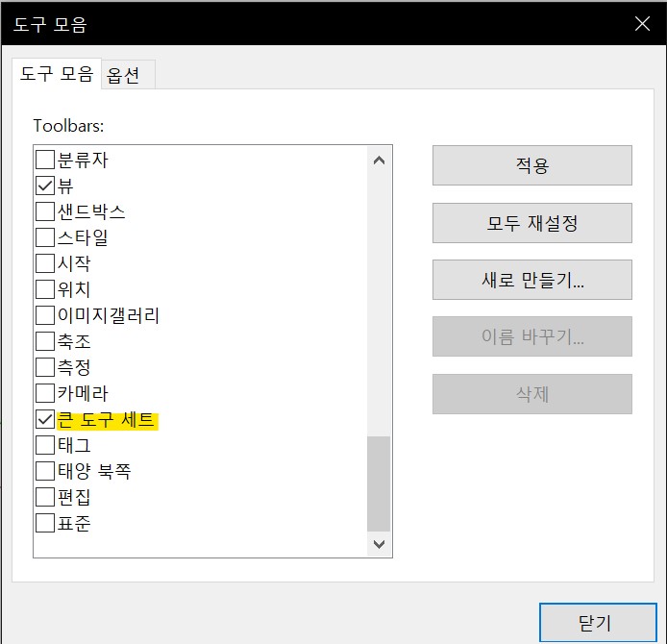
Task: Enable the 위치 toolbar checkbox
Action: 45,289
